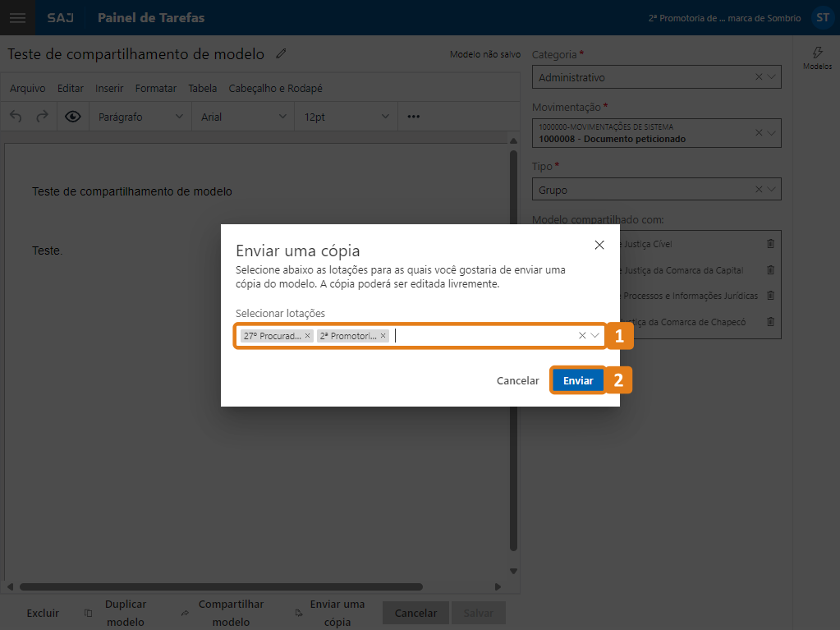This screenshot has height=630, width=840.
Task: Click inside the Selecionar lotações input field
Action: (x=484, y=336)
